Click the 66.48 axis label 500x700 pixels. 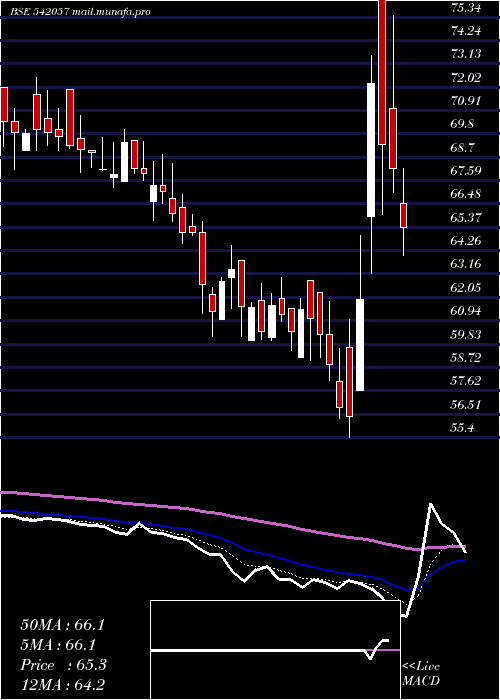coord(466,194)
